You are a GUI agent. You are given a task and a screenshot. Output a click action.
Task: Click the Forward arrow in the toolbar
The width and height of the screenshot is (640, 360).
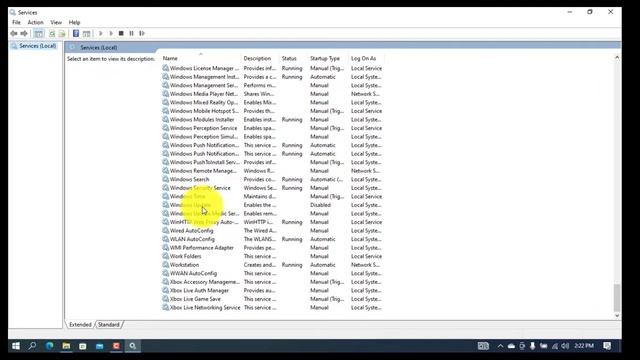coord(24,33)
